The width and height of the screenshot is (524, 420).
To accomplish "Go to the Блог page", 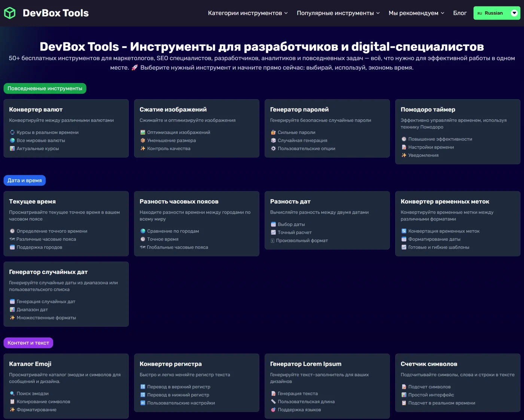I will 460,13.
